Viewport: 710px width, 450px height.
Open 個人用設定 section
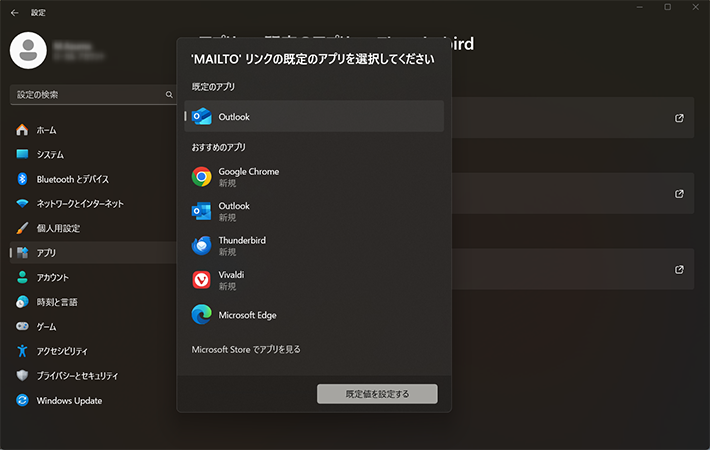(x=93, y=228)
